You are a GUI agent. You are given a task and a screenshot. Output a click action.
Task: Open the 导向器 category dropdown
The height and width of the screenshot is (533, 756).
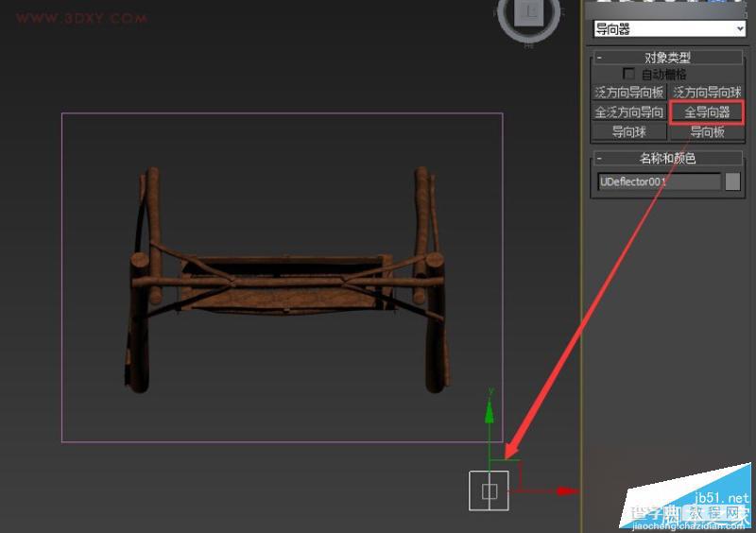tap(669, 29)
